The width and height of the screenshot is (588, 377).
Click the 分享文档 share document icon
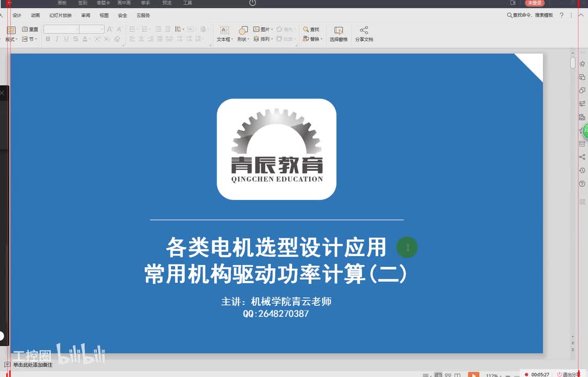tap(364, 34)
